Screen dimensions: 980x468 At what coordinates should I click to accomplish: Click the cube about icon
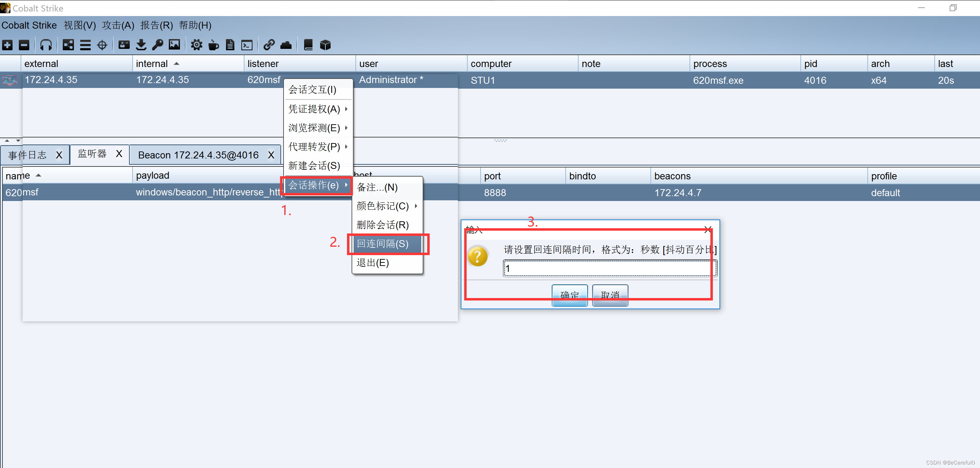[x=325, y=45]
